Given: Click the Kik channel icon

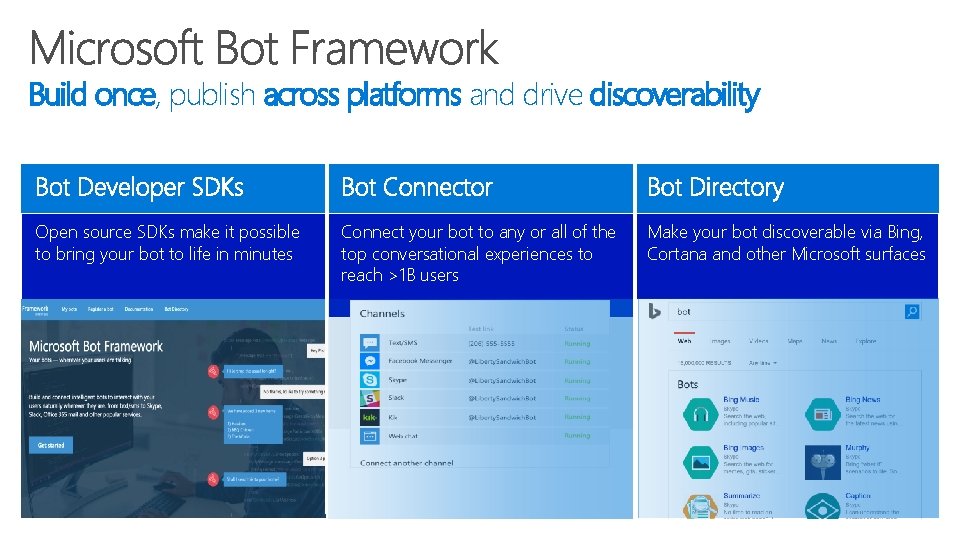Looking at the screenshot, I should pyautogui.click(x=370, y=418).
